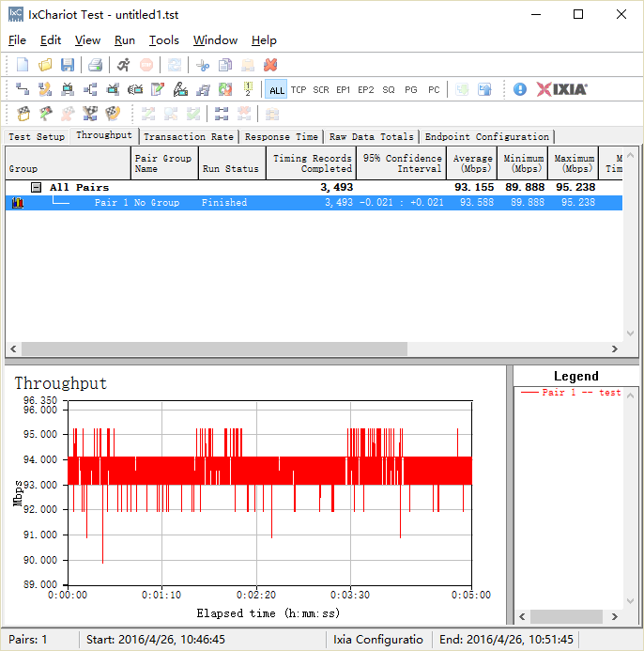Collapse the All Pairs group
The width and height of the screenshot is (644, 651).
36,187
